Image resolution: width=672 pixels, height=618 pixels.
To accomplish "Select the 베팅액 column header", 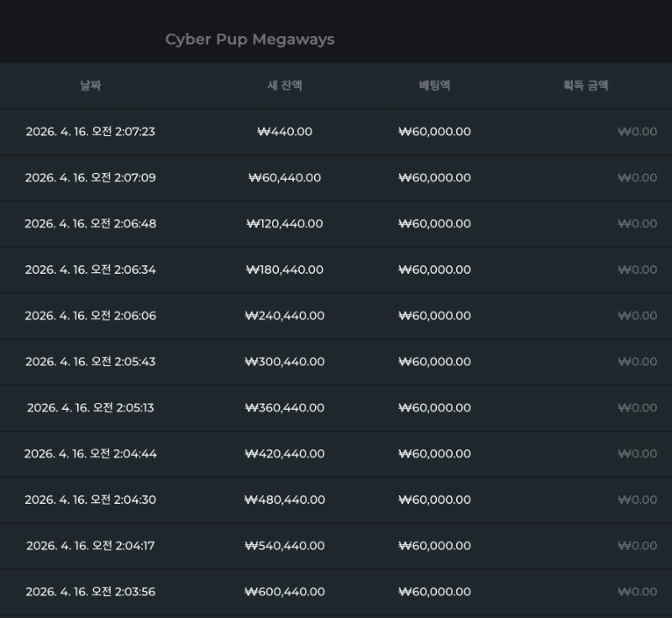I will (x=434, y=86).
